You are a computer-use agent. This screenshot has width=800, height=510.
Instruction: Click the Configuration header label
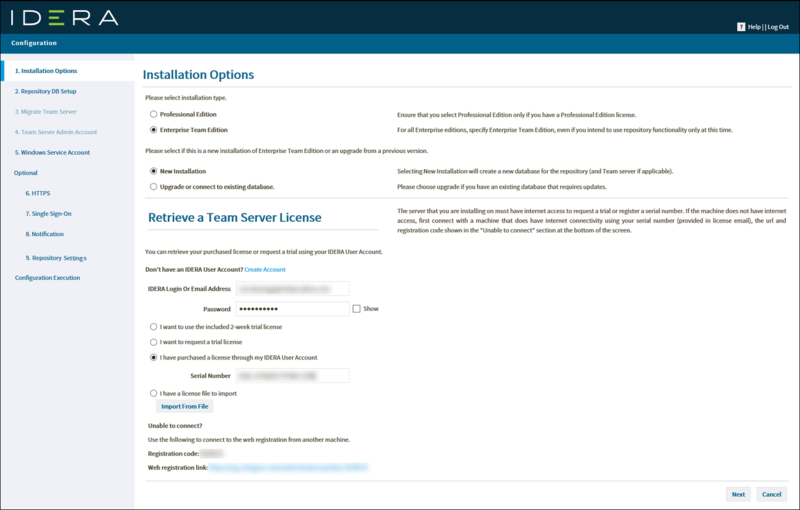click(x=34, y=43)
